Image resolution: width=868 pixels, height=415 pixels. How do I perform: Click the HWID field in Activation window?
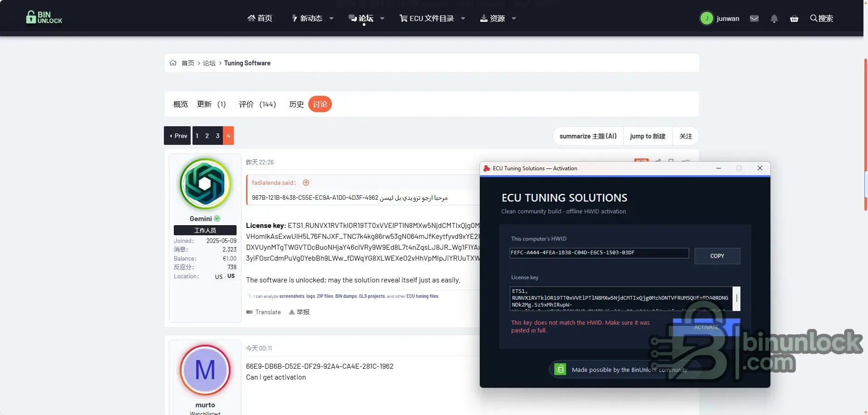(599, 253)
